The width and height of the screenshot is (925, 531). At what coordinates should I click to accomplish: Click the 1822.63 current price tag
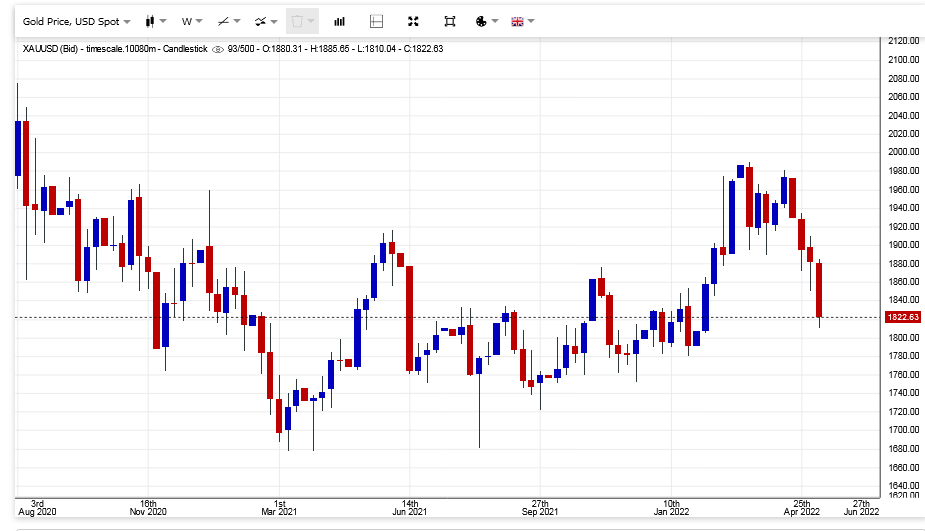(902, 317)
